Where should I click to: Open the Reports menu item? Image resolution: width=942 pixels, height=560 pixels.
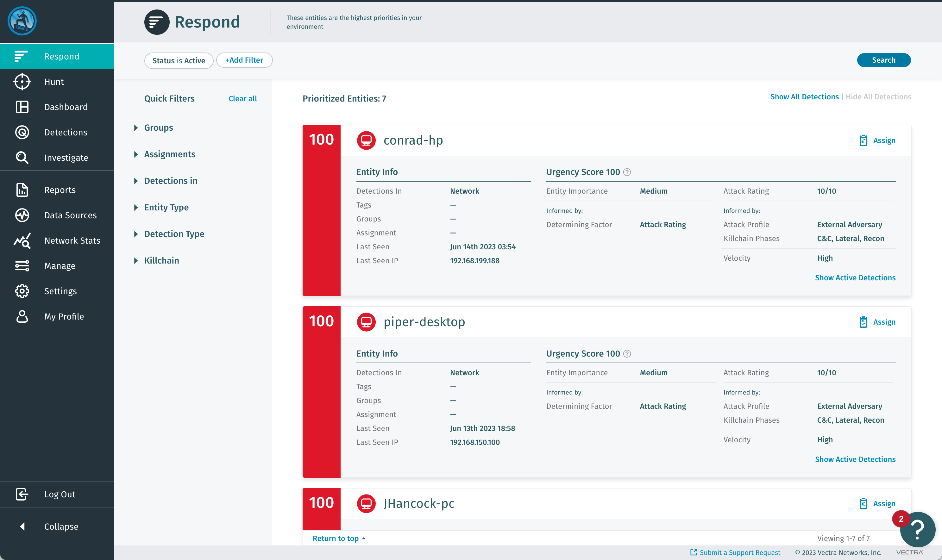click(x=60, y=190)
